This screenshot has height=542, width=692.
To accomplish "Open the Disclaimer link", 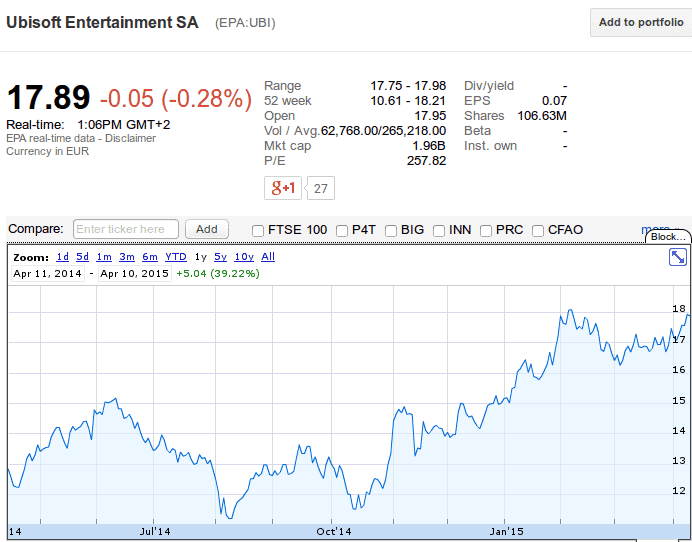I will 130,139.
